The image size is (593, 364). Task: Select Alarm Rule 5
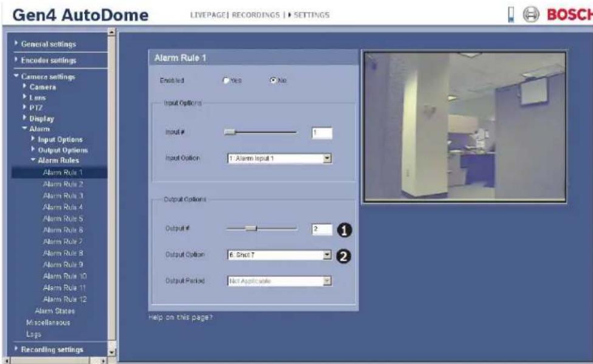click(x=63, y=219)
